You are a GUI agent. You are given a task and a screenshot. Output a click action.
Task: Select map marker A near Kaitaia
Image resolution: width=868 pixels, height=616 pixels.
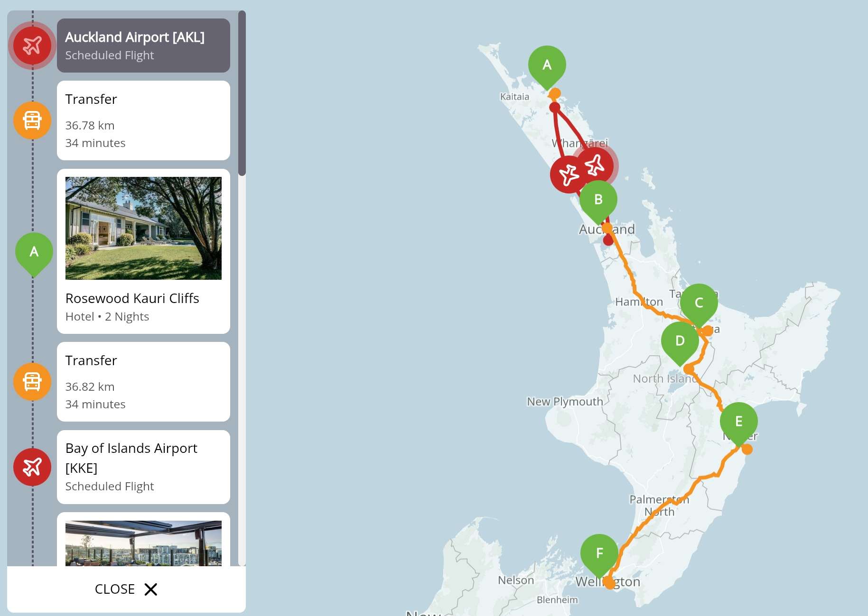(x=547, y=65)
